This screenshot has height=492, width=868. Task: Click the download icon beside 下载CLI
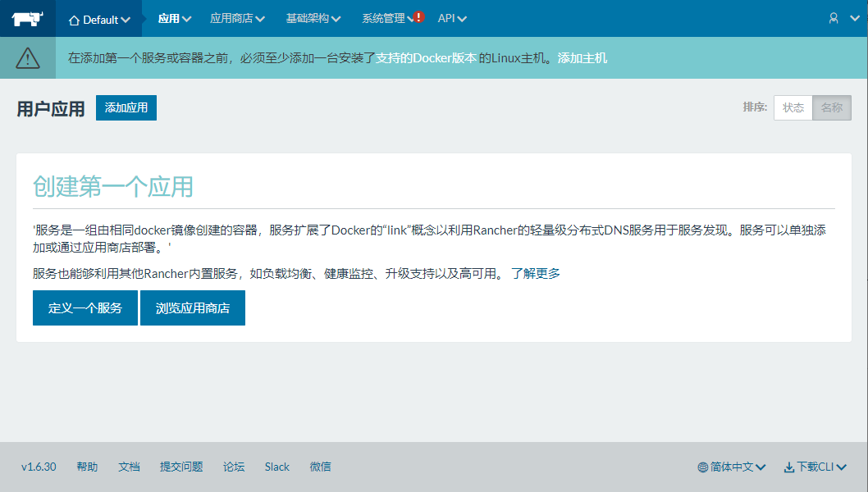click(x=789, y=467)
